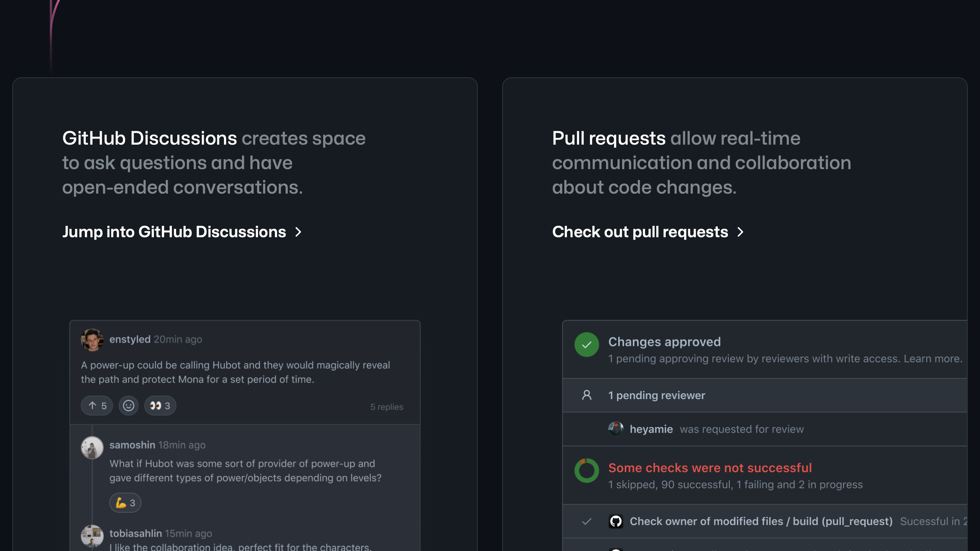Image resolution: width=980 pixels, height=551 pixels.
Task: Click heyamie's avatar
Action: coord(616,429)
